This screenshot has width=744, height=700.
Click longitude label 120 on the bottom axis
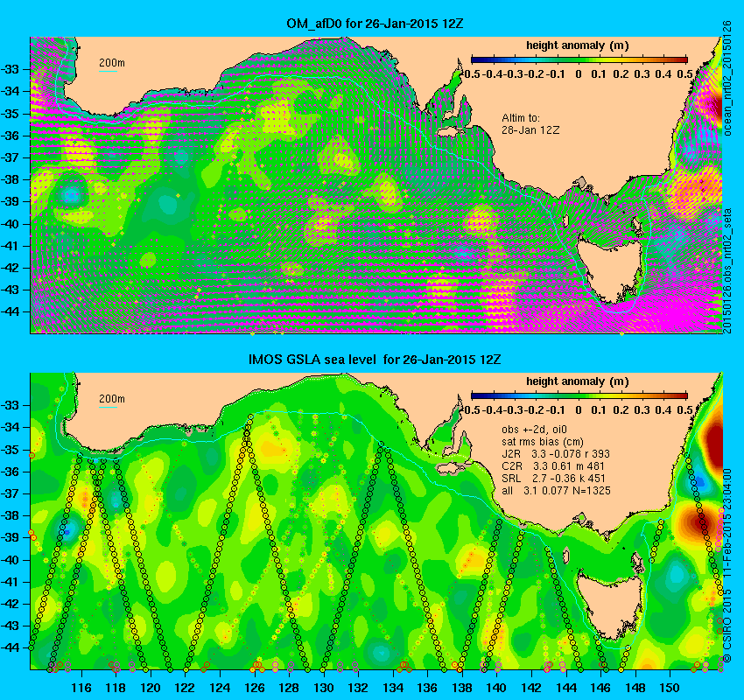(x=151, y=687)
